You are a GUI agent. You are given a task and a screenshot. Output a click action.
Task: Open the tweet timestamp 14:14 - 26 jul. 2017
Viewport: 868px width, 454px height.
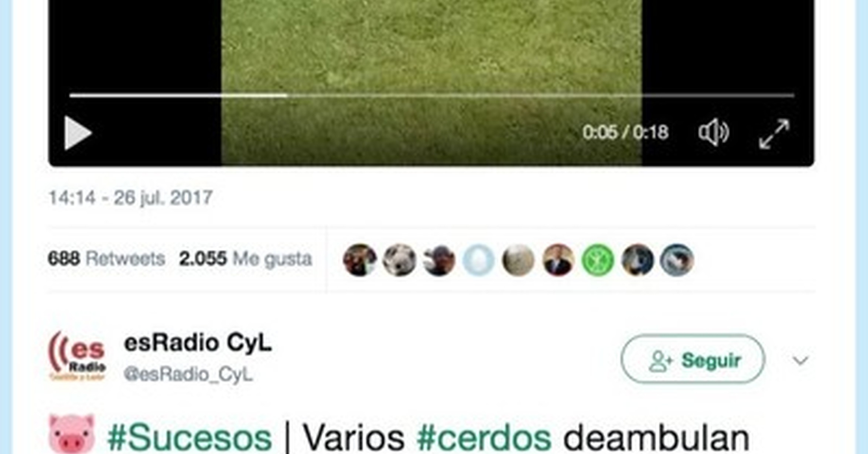tap(131, 198)
